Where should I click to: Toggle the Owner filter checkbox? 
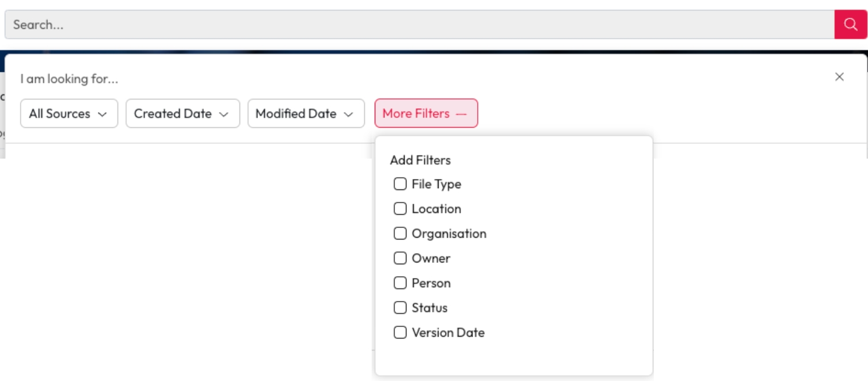(400, 258)
